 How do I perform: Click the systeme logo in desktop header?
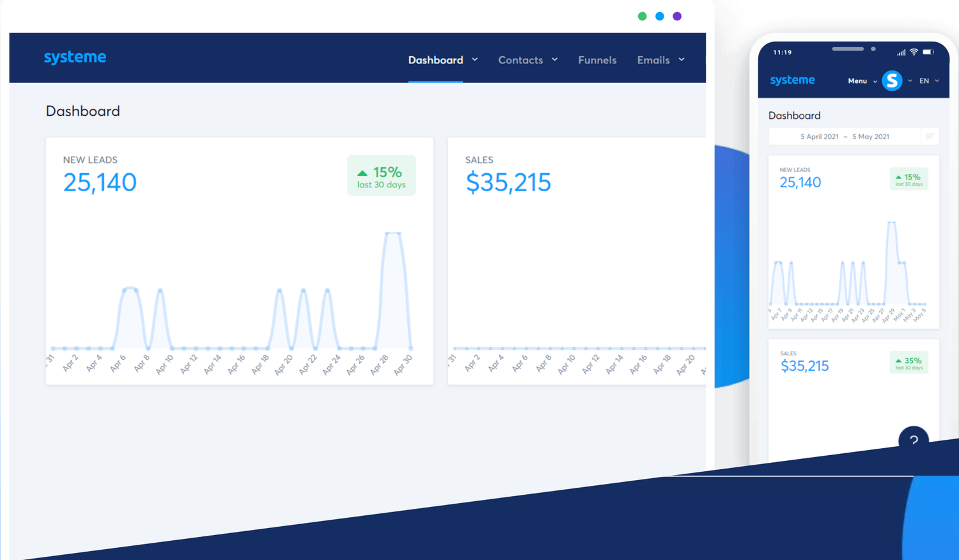pos(75,58)
